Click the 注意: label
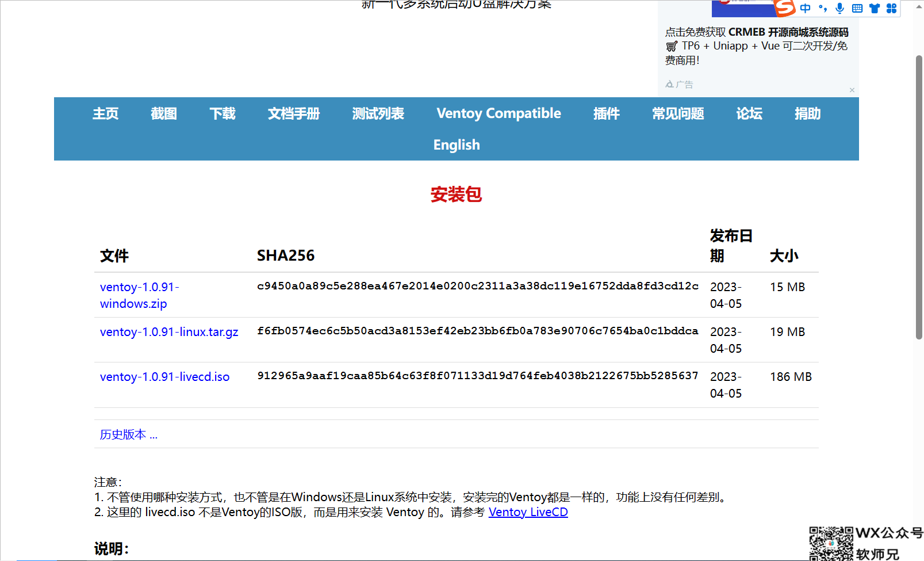924x561 pixels. coord(108,482)
